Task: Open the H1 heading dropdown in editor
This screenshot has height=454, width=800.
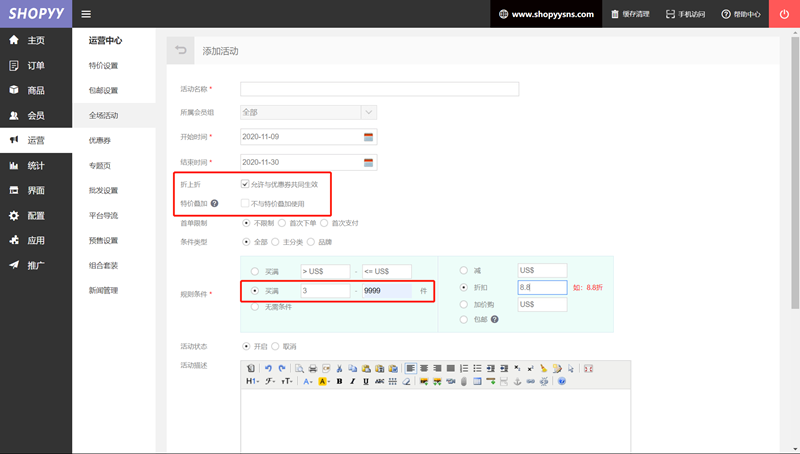Action: point(252,381)
